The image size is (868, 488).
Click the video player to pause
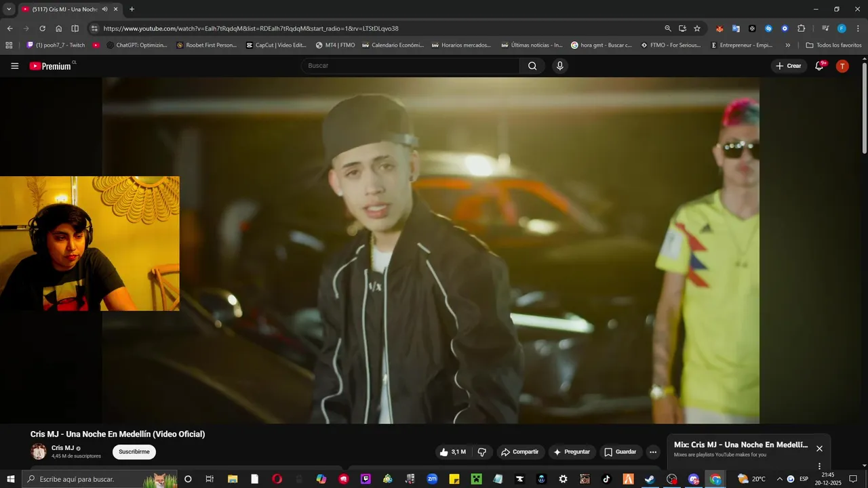pos(431,251)
